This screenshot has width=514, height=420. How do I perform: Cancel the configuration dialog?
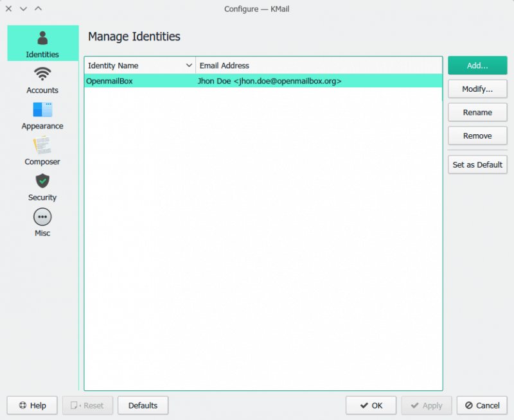(482, 405)
